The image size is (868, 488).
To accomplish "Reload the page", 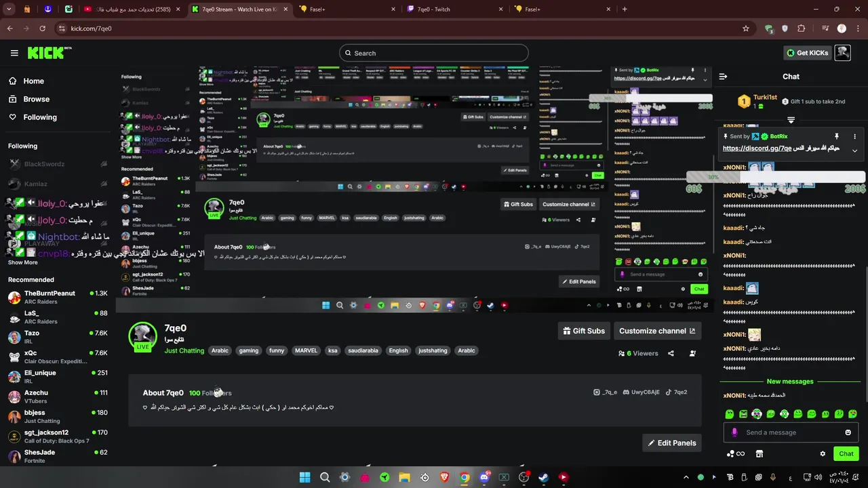I will (x=42, y=28).
